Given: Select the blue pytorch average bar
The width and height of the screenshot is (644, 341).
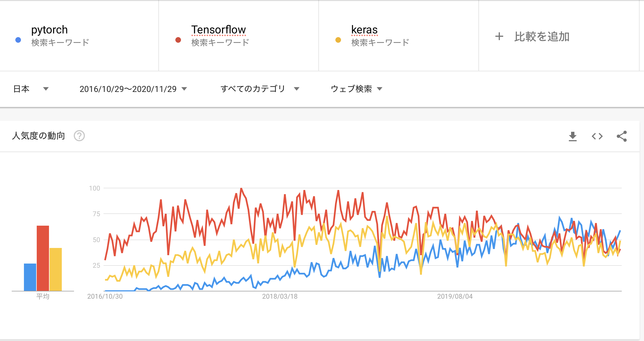Looking at the screenshot, I should [30, 277].
